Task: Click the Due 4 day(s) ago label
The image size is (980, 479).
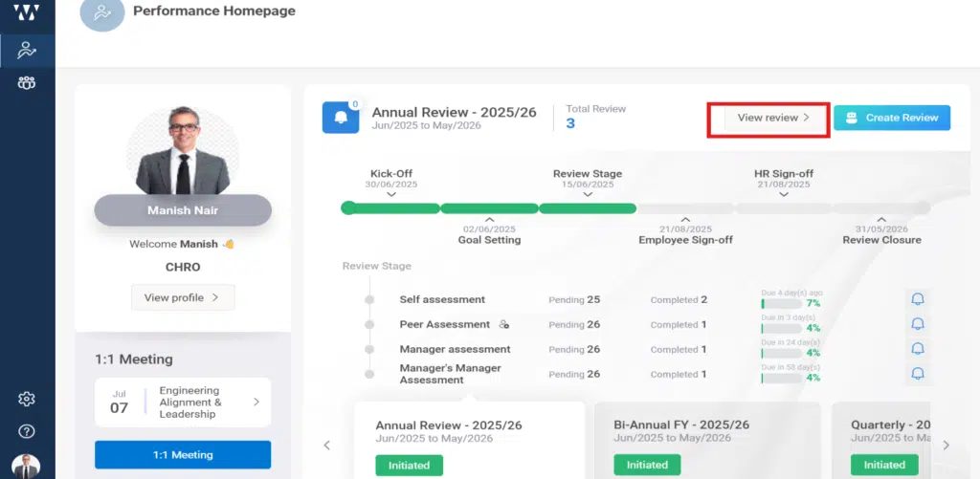Action: [x=791, y=293]
